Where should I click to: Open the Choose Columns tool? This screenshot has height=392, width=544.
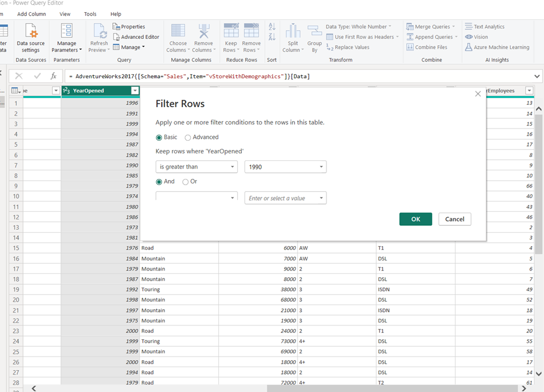[x=178, y=38]
